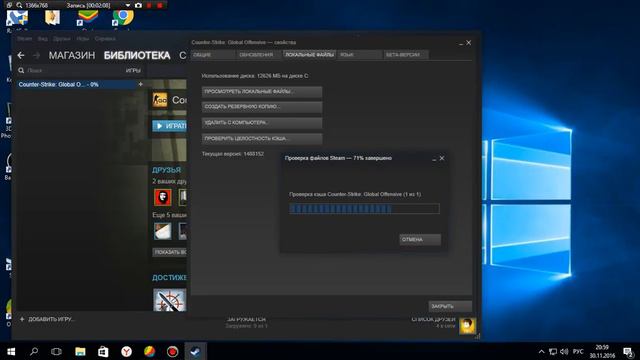Open the red Che Guevara friend avatar
Screen dimensions: 640x360
coord(162,197)
